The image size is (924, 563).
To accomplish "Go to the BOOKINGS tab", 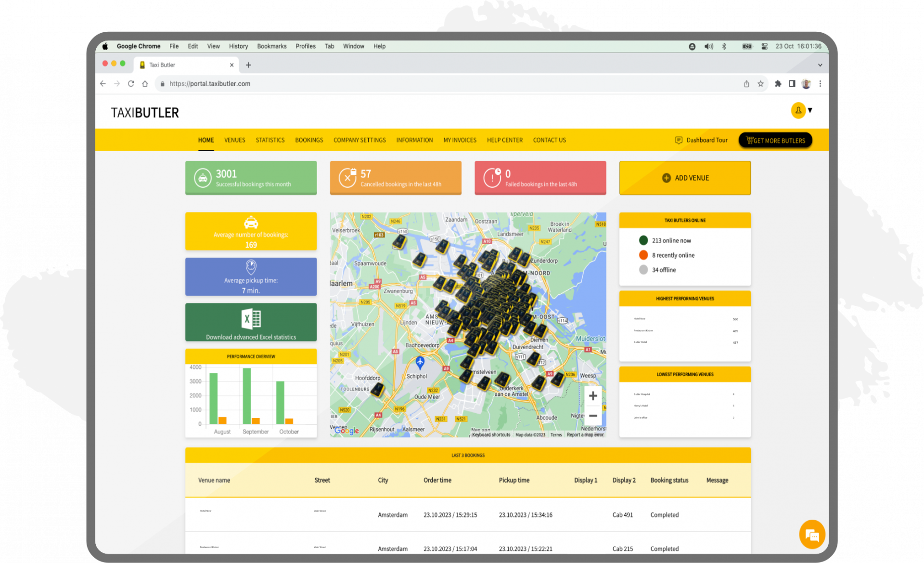I will 309,140.
